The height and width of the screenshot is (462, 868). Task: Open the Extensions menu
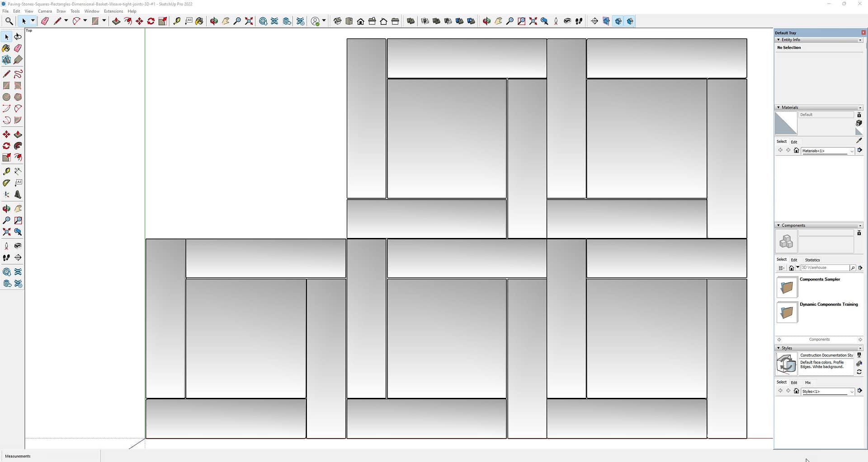coord(113,11)
